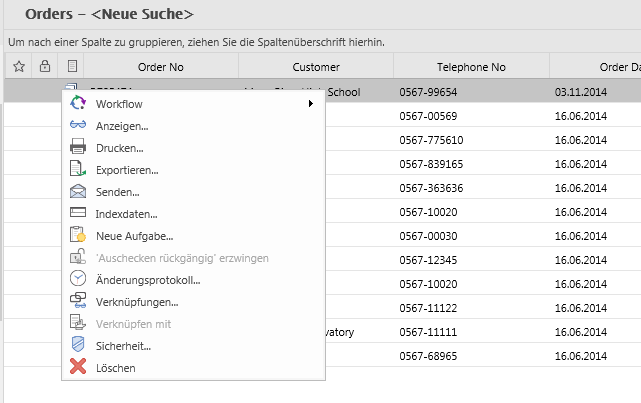Select Verknüpfungen menu entry
Screen dimensions: 641x403
[137, 302]
